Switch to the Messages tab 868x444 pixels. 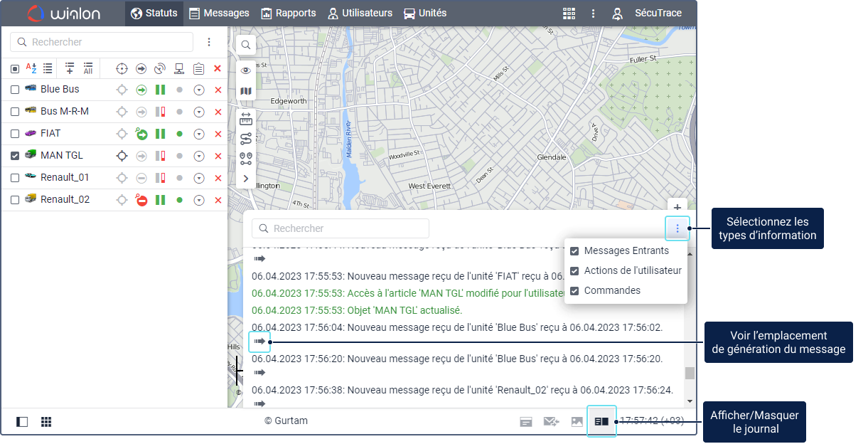219,14
